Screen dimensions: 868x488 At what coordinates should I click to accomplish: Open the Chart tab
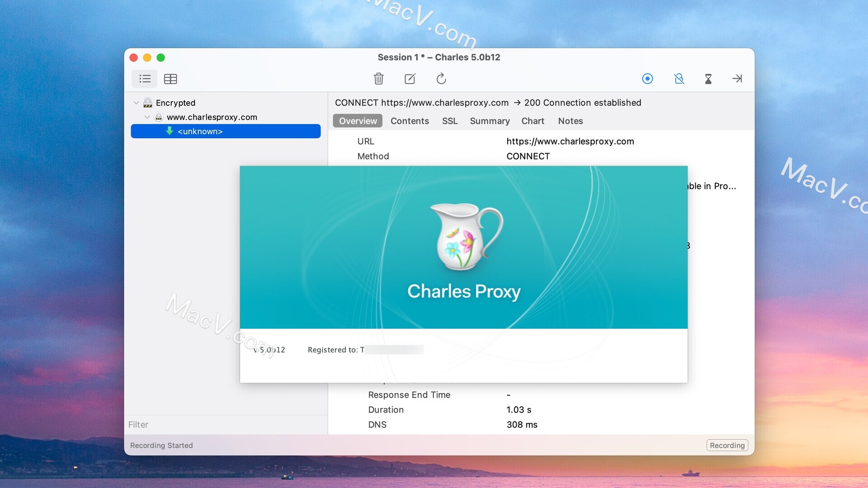click(x=533, y=121)
